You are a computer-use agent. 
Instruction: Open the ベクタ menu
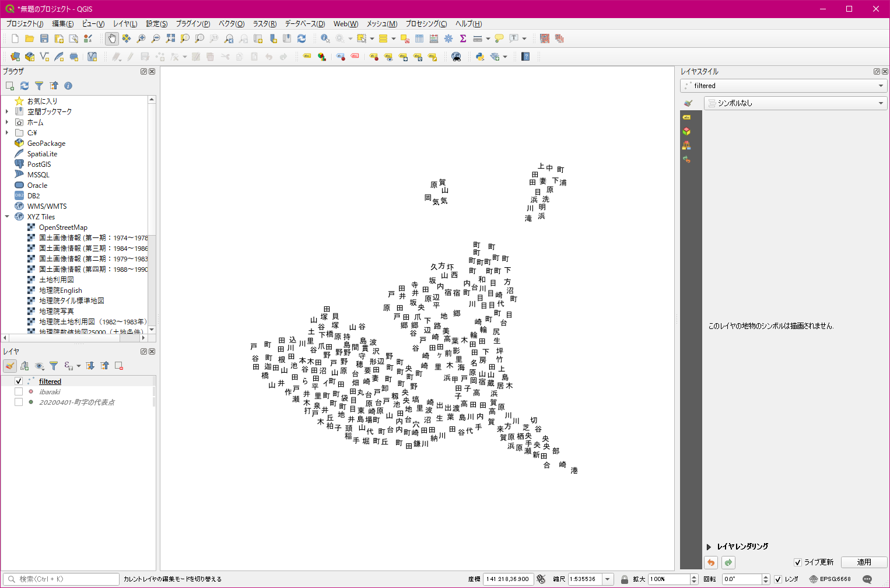[231, 24]
